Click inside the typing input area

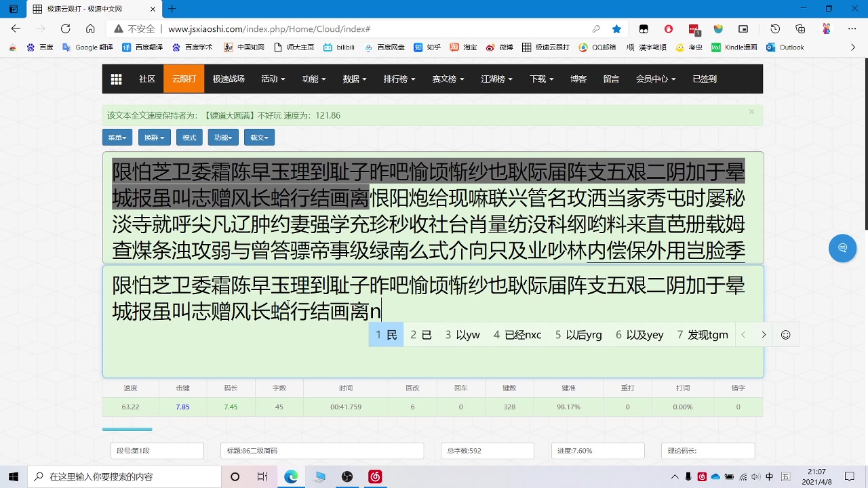(x=433, y=321)
